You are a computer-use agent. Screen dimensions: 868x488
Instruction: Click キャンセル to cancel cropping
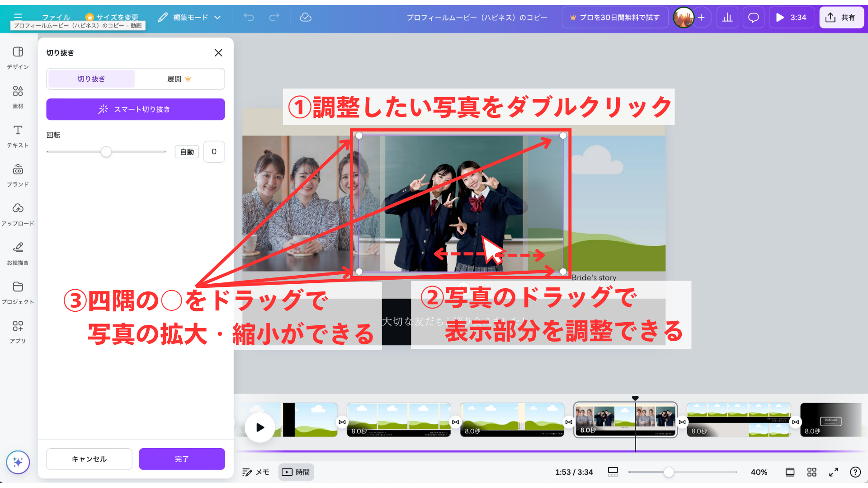tap(89, 459)
